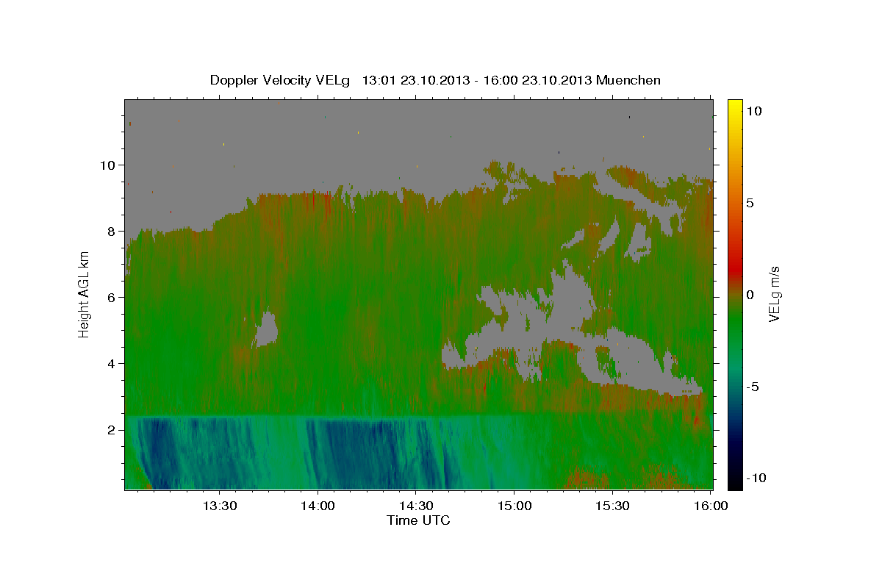Click 'Muenchen' in the plot title
This screenshot has height=588, width=882.
tap(628, 80)
